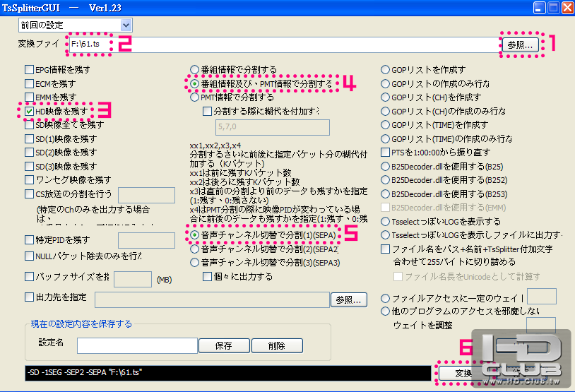Enable CS放送の分割を行う checkbox

pos(30,194)
